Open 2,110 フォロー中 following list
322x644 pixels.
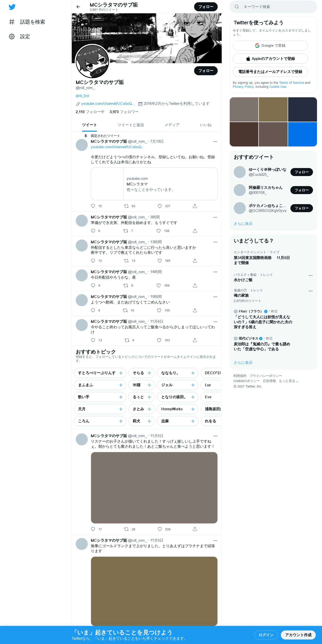click(x=90, y=112)
